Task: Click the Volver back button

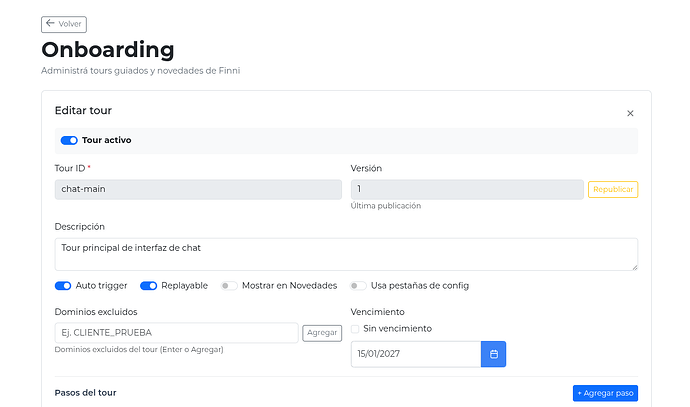Action: pos(64,24)
